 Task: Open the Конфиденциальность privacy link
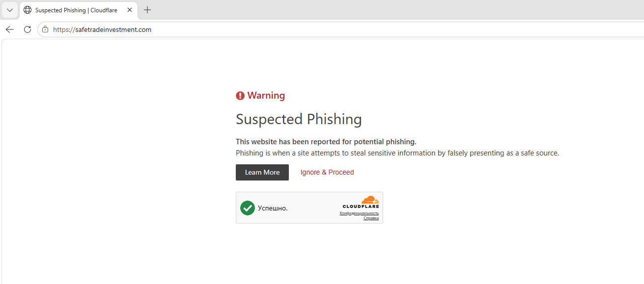click(359, 213)
